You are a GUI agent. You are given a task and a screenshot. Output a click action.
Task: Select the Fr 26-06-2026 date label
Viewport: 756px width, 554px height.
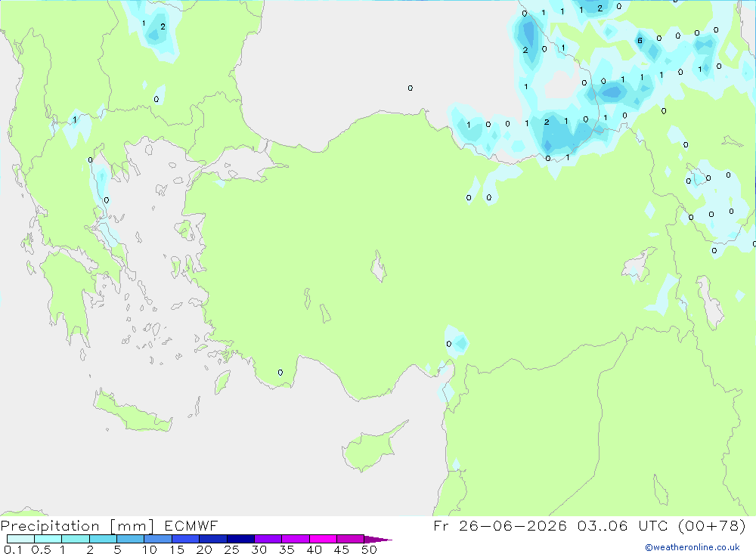coord(500,525)
